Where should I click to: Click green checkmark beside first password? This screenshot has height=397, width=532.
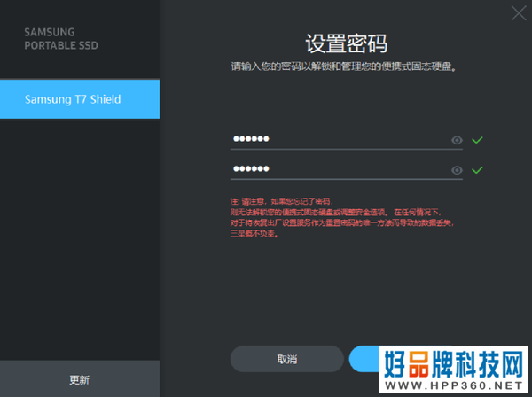click(477, 140)
